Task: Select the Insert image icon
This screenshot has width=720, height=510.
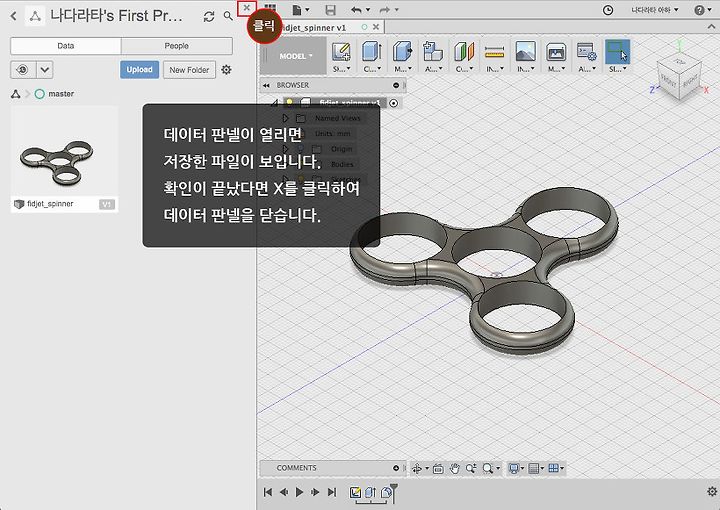Action: pos(525,51)
